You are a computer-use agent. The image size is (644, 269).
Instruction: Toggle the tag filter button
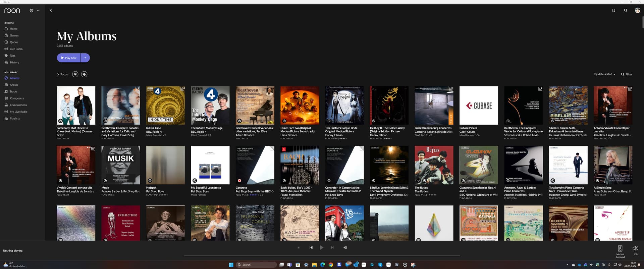tap(84, 74)
